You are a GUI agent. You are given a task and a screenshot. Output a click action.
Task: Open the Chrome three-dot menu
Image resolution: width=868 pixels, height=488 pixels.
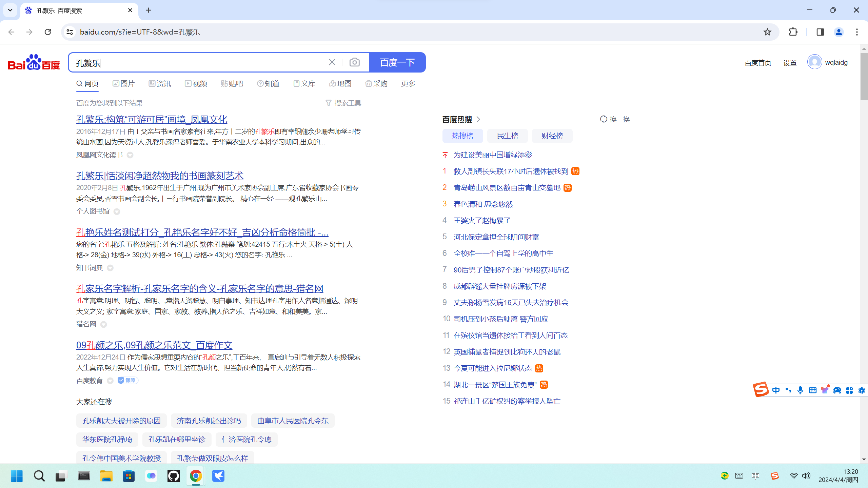point(857,32)
